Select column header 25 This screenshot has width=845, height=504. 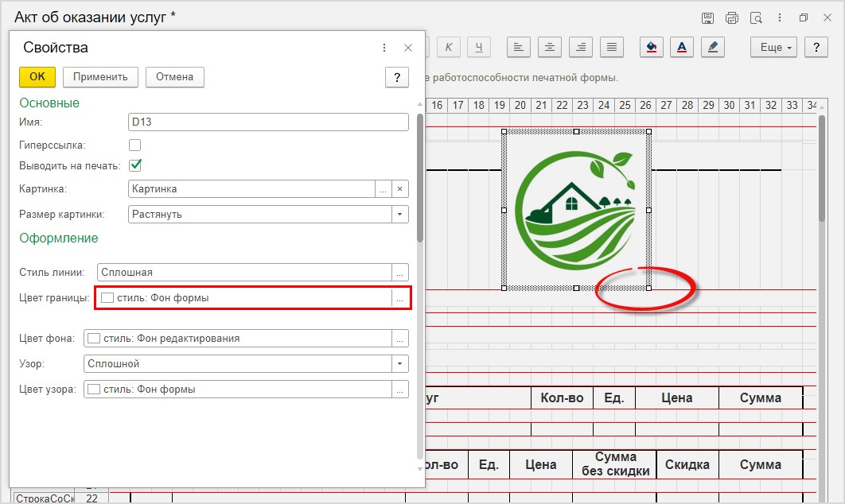[625, 105]
